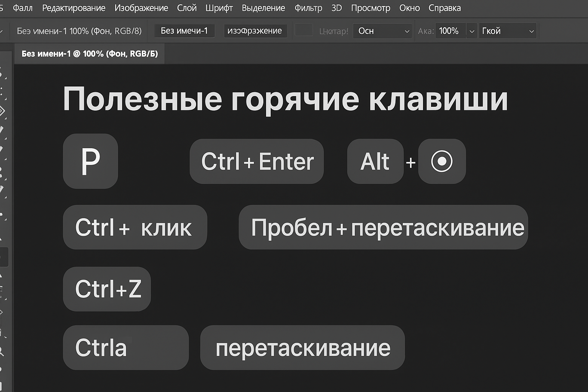
Task: Click the Alt key chip
Action: click(x=375, y=161)
